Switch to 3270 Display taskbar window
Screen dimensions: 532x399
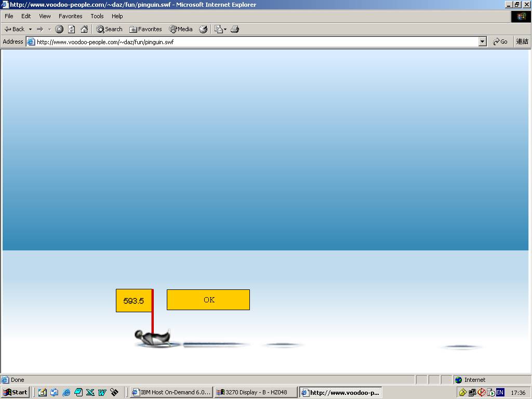(x=256, y=392)
